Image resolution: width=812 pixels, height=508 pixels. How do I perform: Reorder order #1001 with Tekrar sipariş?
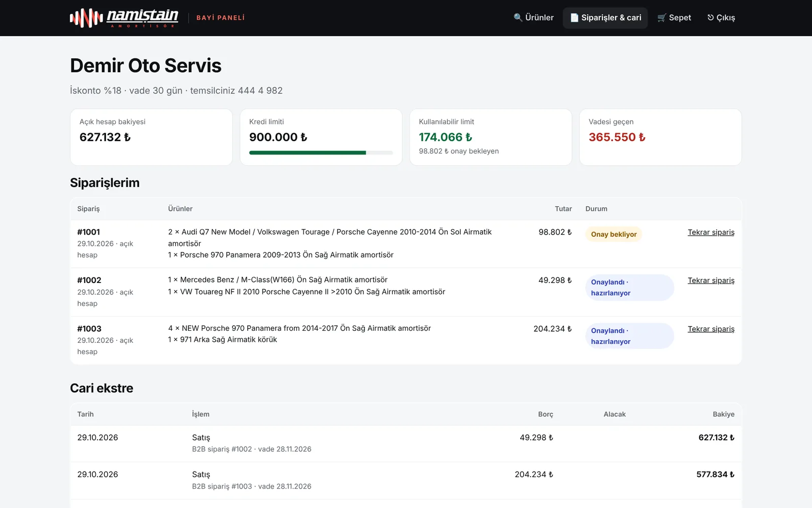[711, 232]
